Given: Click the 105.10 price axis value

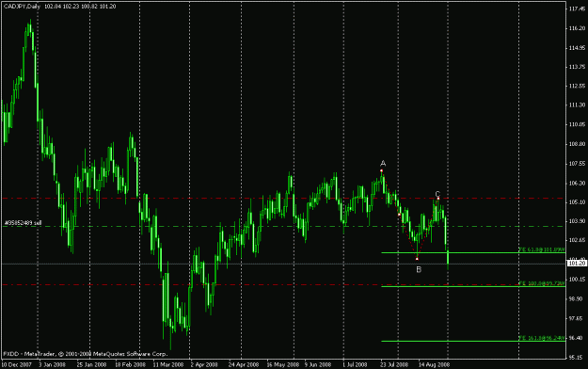Looking at the screenshot, I should click(x=577, y=202).
